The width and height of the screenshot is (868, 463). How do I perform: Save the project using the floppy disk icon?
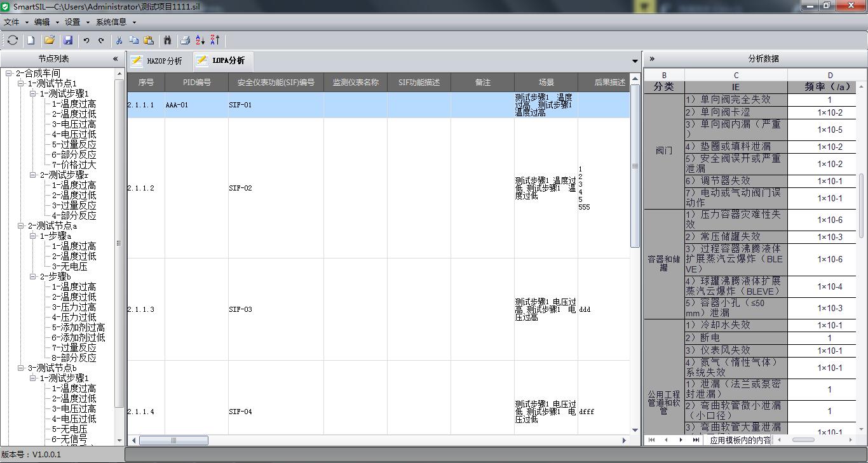(x=68, y=40)
